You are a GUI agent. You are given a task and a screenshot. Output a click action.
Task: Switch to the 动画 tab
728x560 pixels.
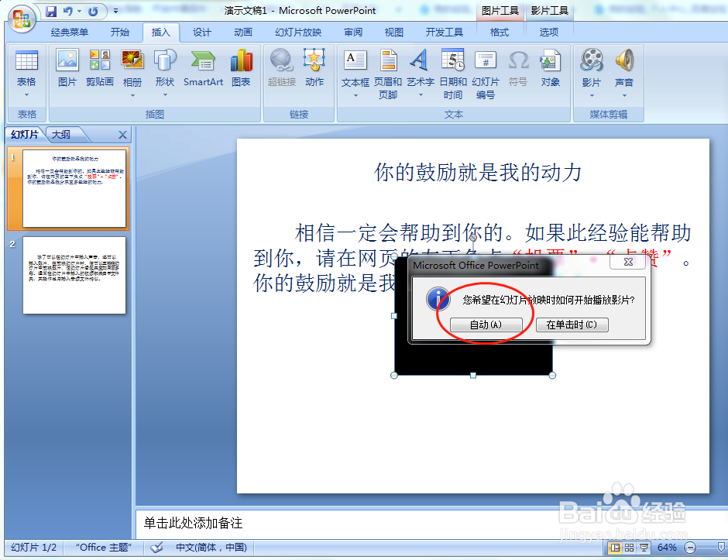(x=243, y=32)
